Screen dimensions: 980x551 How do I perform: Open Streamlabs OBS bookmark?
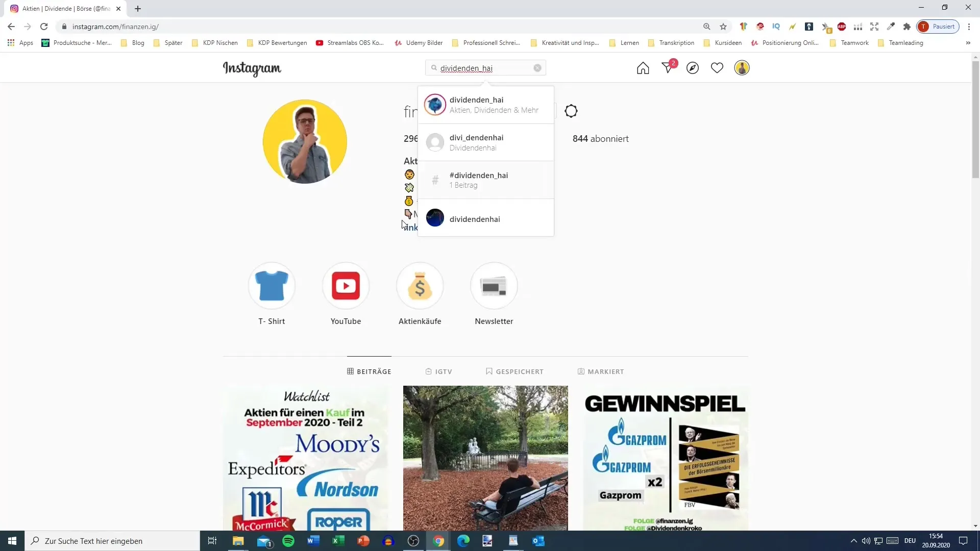pos(350,43)
